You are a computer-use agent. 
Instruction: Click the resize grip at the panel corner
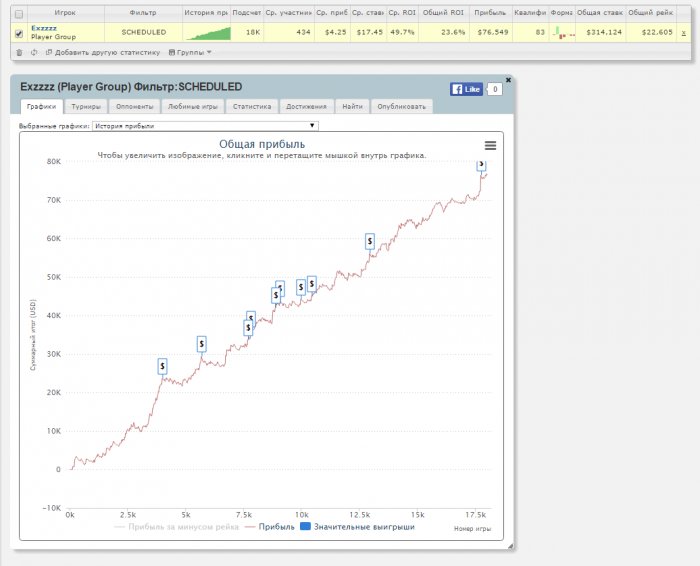(x=510, y=546)
